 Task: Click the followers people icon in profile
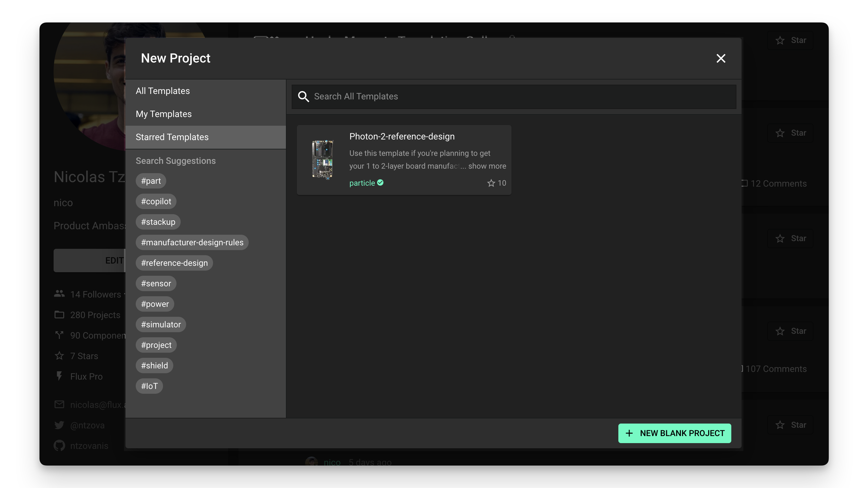[x=59, y=294]
